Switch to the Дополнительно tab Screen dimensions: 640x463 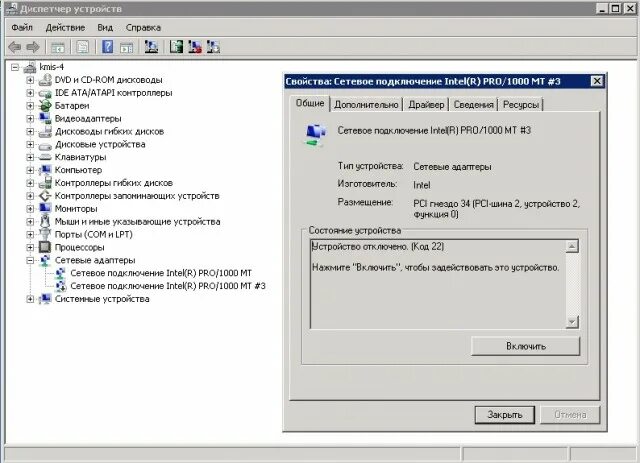click(x=366, y=105)
